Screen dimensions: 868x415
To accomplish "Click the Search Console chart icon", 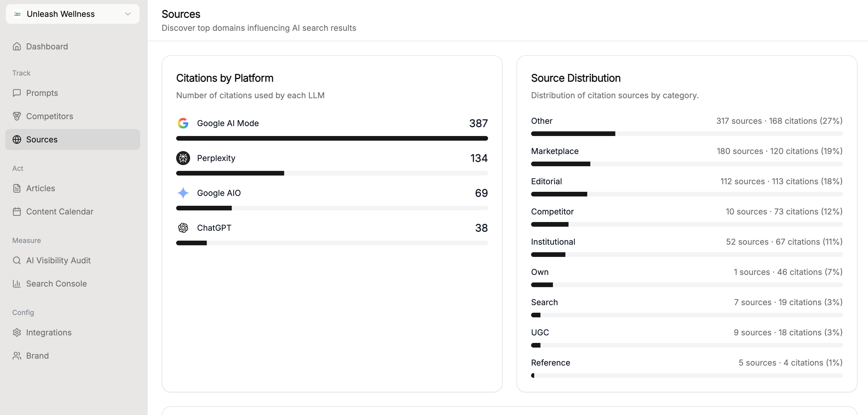I will (x=17, y=284).
